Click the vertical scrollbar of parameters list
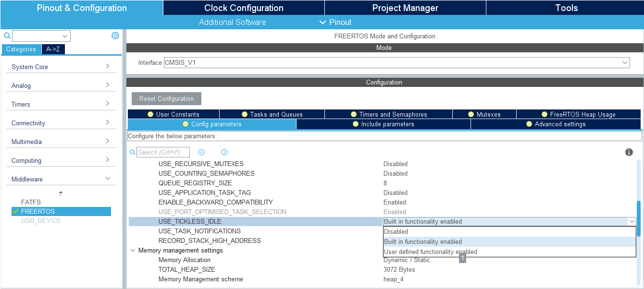The height and width of the screenshot is (289, 644). 639,218
